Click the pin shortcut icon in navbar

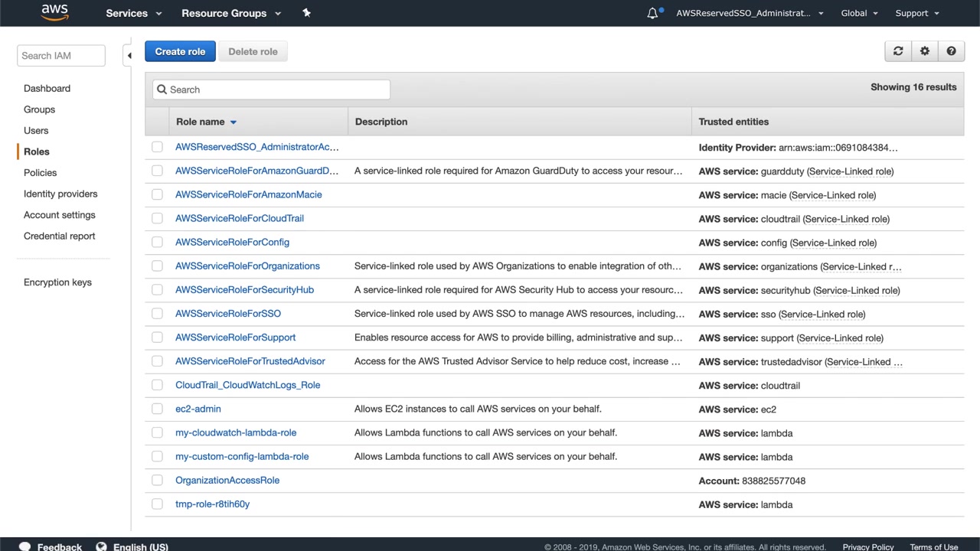(306, 13)
